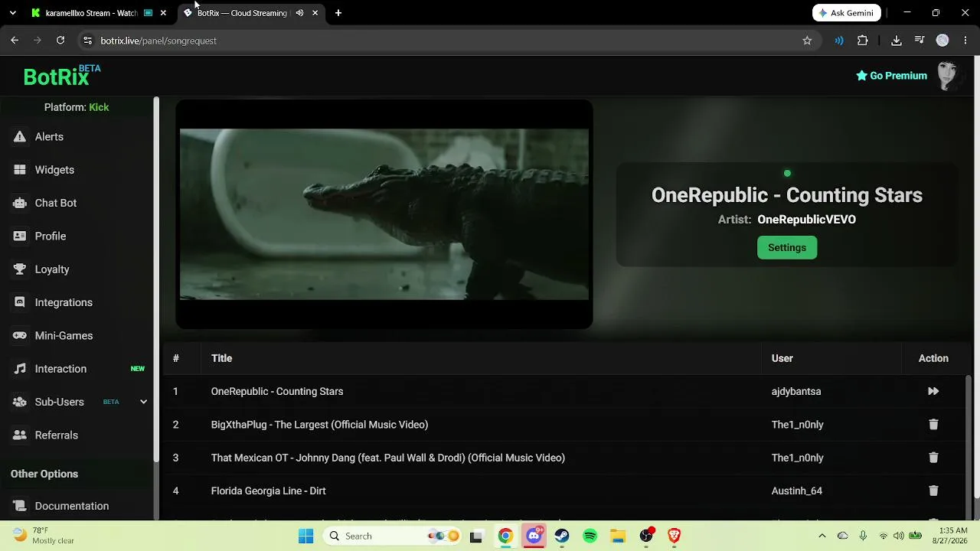Click the Documentation icon in sidebar
The height and width of the screenshot is (551, 980).
20,506
